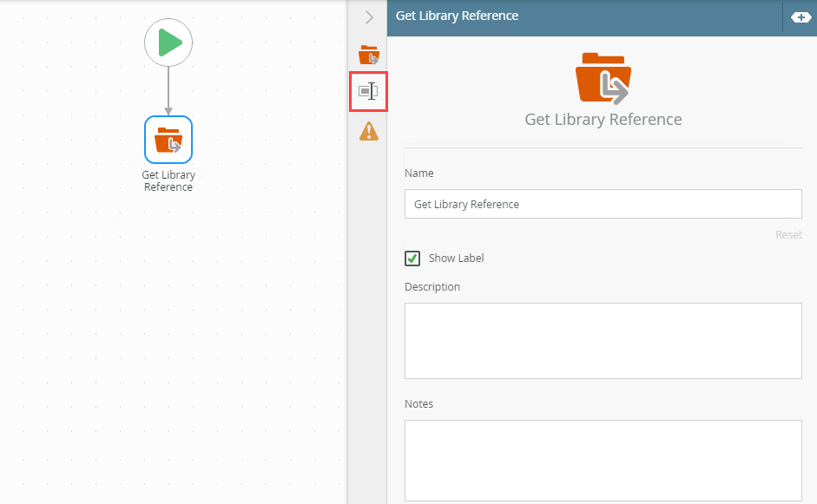The width and height of the screenshot is (817, 504).
Task: Click the green Start node on canvas
Action: point(168,43)
